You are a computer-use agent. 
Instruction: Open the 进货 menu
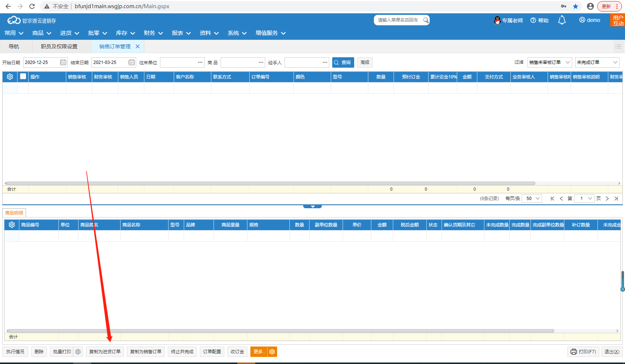click(x=70, y=33)
